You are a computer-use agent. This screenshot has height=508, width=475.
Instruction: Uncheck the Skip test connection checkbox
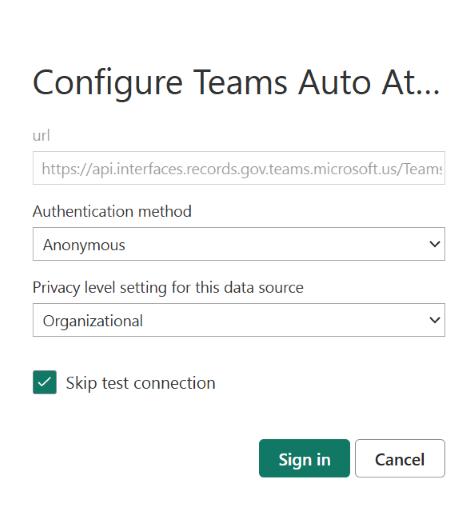click(45, 382)
